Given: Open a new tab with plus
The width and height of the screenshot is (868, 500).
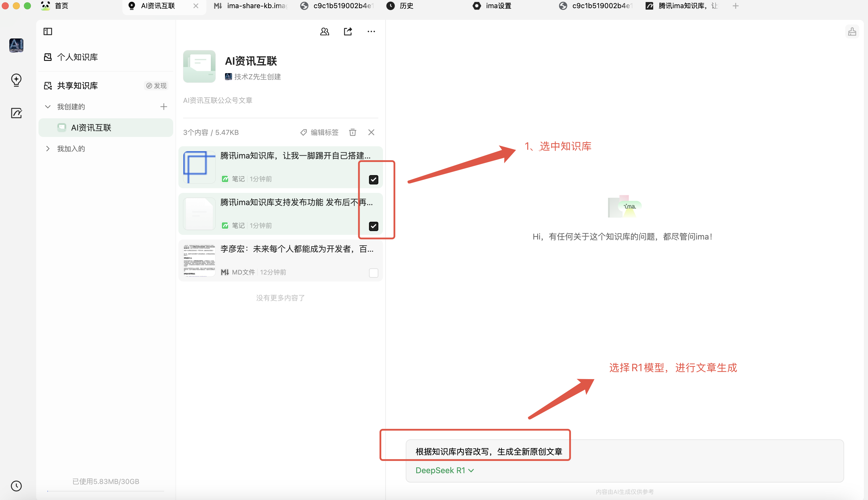Looking at the screenshot, I should (x=735, y=6).
